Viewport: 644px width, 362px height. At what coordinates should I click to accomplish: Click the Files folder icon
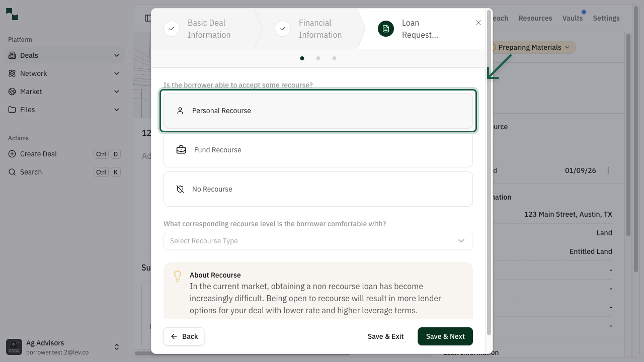pos(11,109)
